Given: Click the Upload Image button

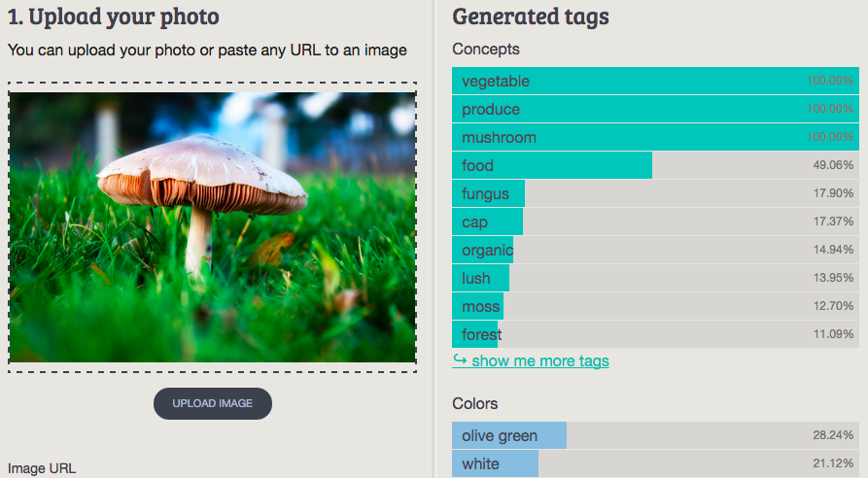Looking at the screenshot, I should tap(212, 403).
